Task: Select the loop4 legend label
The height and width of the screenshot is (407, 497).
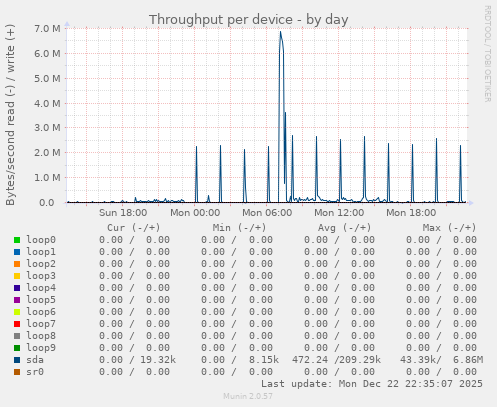Action: pyautogui.click(x=41, y=288)
